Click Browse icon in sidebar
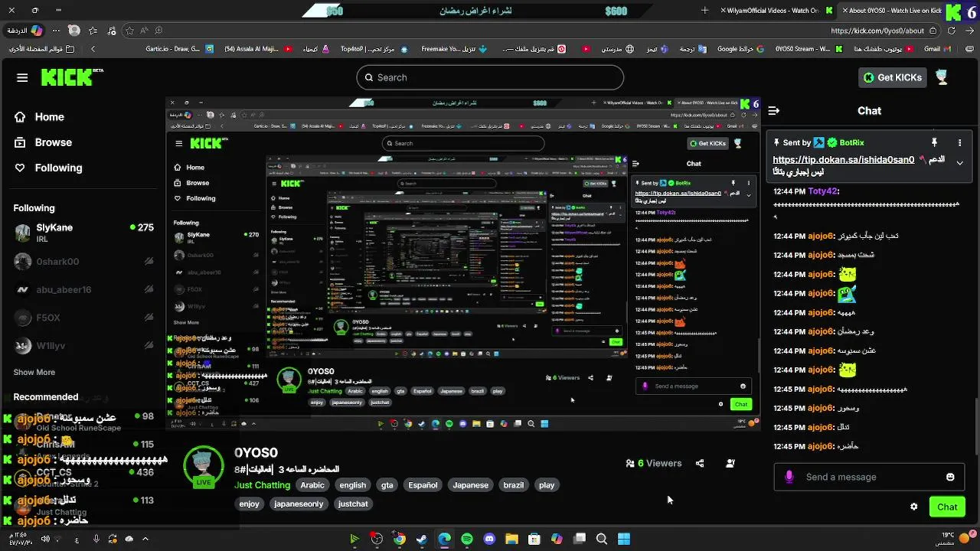Viewport: 980px width, 551px height. [21, 142]
